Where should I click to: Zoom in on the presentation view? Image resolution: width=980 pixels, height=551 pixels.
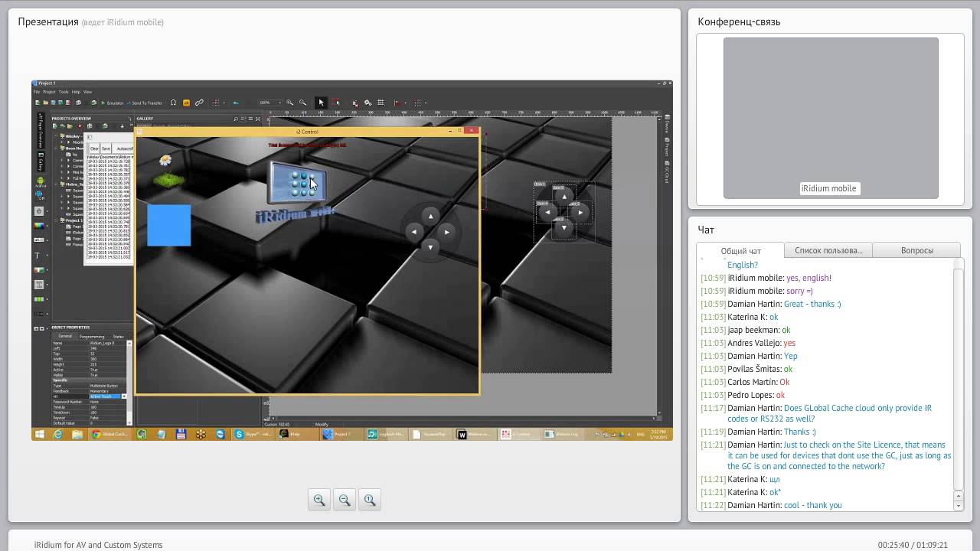click(319, 500)
